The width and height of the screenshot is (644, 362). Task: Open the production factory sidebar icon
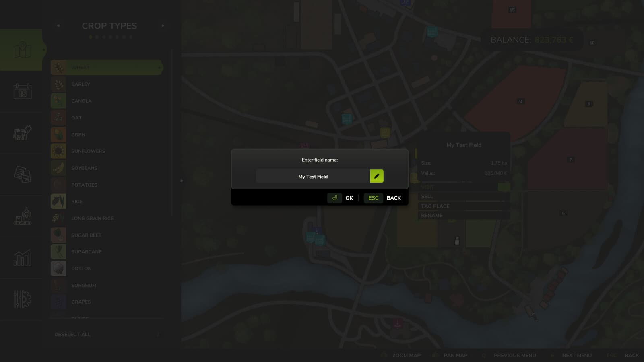[23, 216]
